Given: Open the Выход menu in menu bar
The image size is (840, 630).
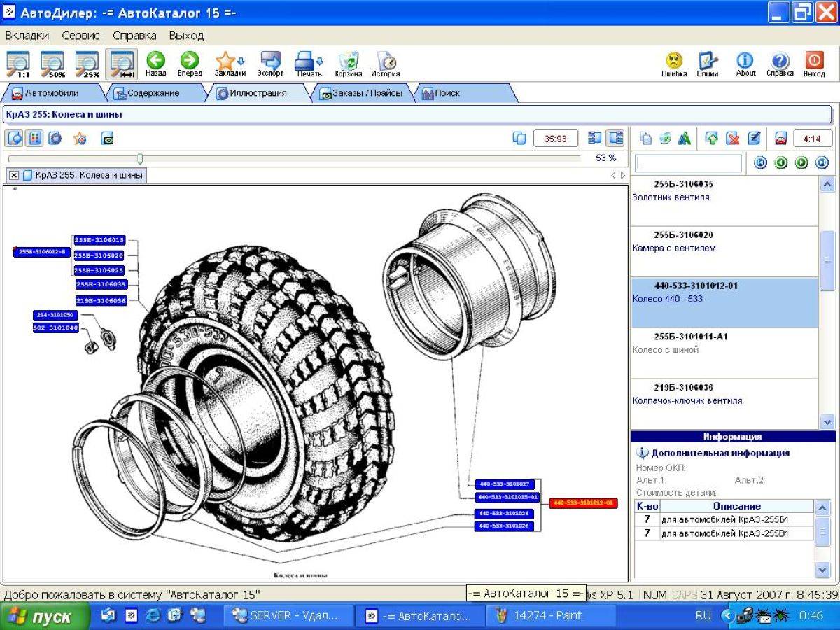Looking at the screenshot, I should [x=186, y=35].
